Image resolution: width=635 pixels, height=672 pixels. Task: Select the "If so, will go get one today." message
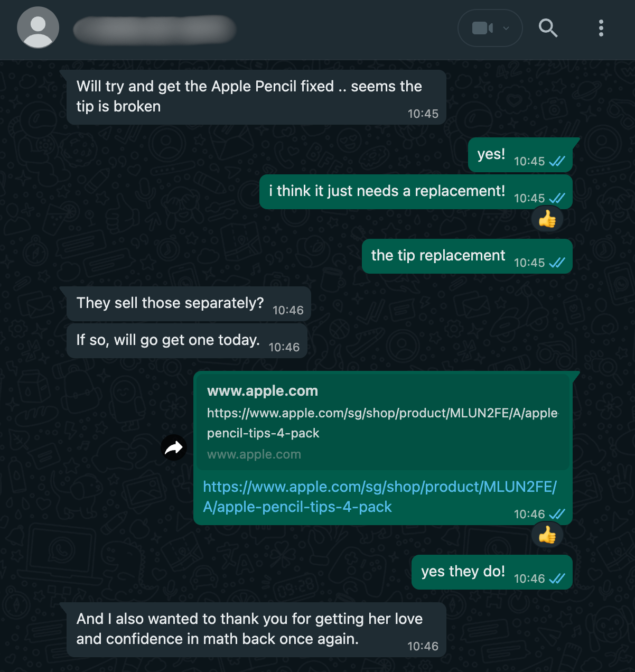[168, 340]
